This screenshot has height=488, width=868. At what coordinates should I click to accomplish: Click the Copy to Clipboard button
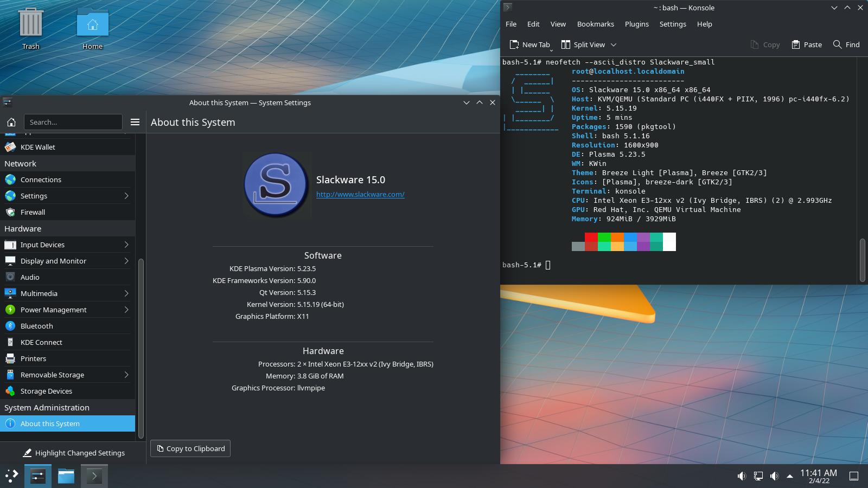pyautogui.click(x=190, y=448)
